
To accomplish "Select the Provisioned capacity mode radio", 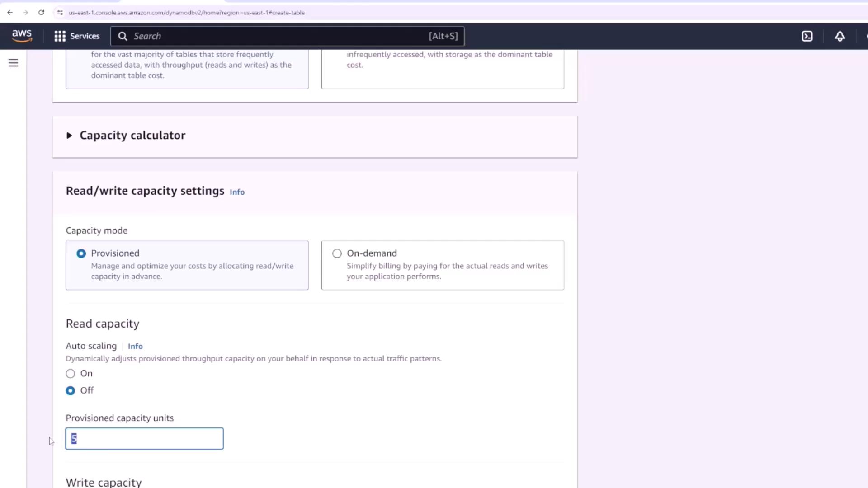I will (81, 253).
